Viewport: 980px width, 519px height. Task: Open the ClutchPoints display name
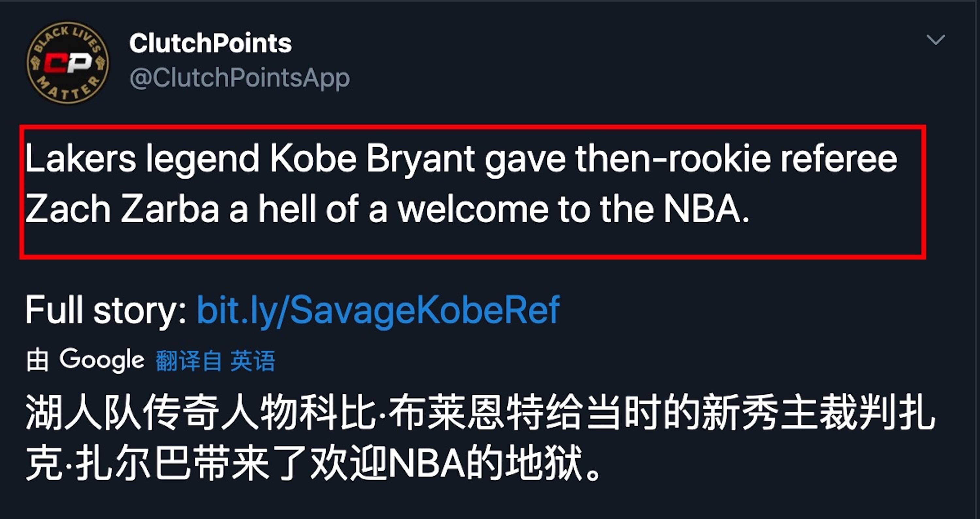click(x=210, y=43)
